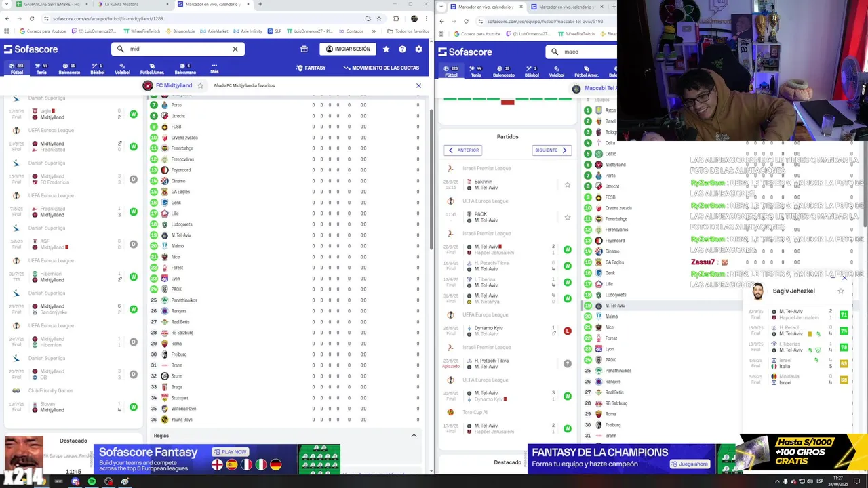Go back in the left browser
The width and height of the screenshot is (868, 488).
(x=7, y=18)
